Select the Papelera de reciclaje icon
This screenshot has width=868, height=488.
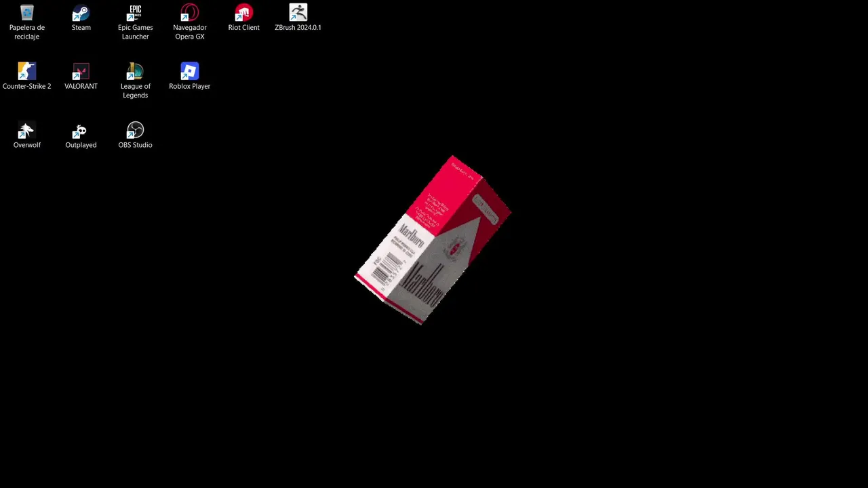tap(26, 22)
